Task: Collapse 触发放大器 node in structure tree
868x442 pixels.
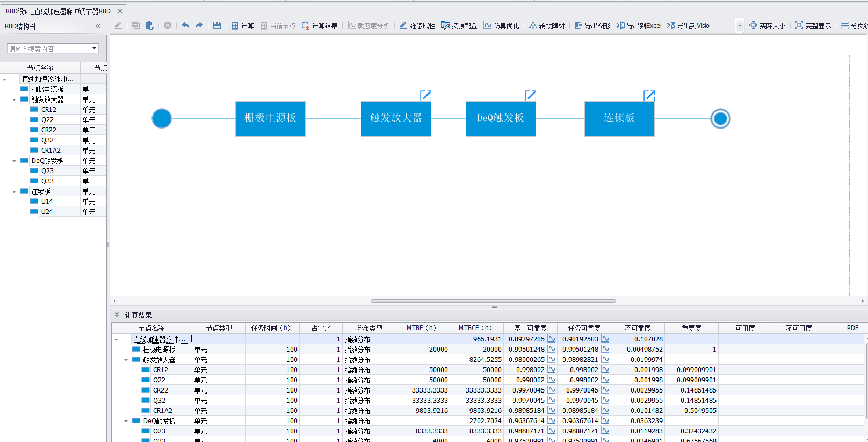Action: click(x=14, y=99)
